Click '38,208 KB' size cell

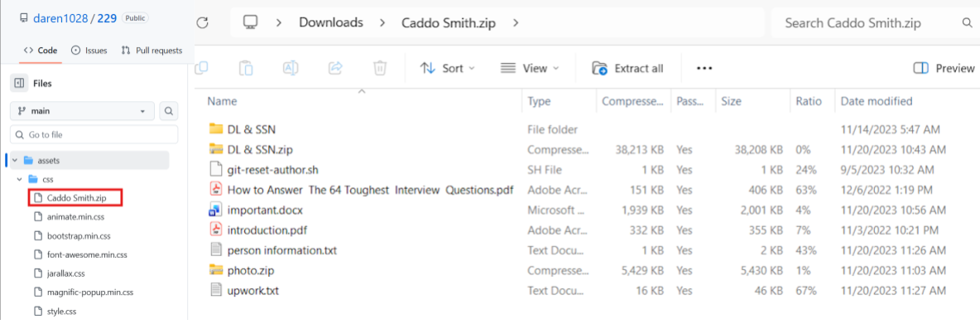click(757, 149)
